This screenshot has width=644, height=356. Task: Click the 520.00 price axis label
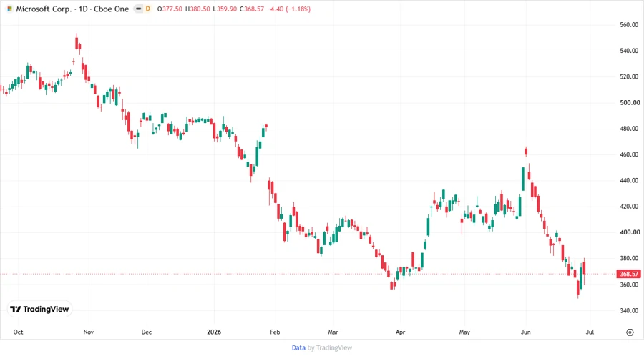point(629,76)
